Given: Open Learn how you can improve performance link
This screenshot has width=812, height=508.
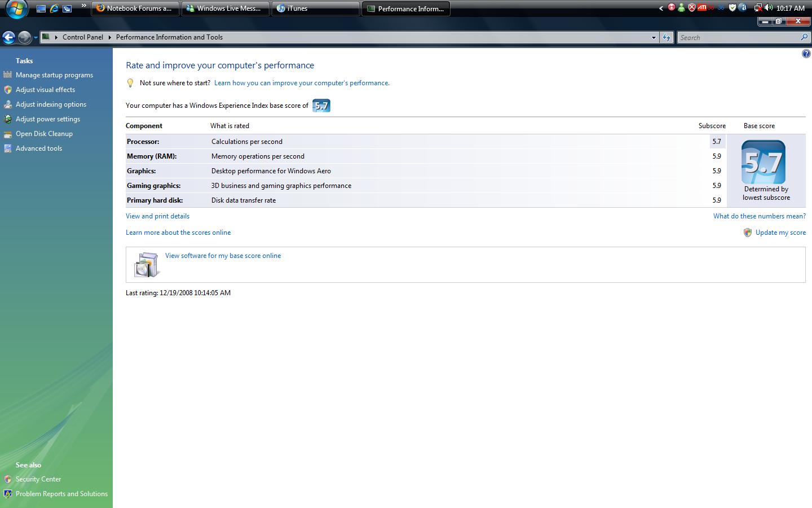Looking at the screenshot, I should pyautogui.click(x=302, y=83).
